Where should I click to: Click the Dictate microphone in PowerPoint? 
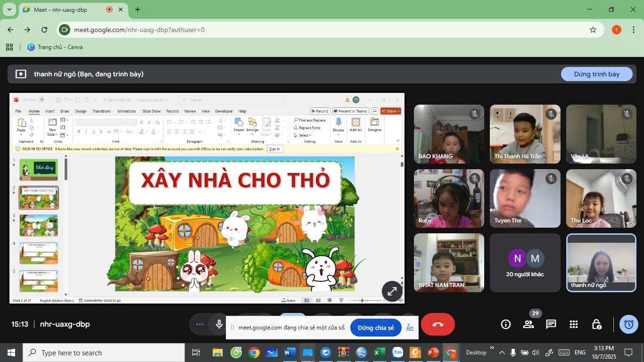(339, 124)
